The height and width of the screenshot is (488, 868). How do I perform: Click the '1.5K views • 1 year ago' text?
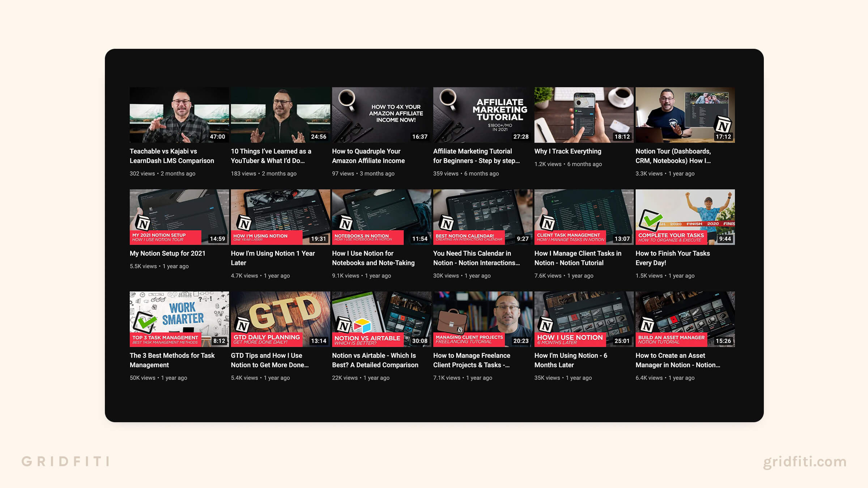pyautogui.click(x=665, y=276)
